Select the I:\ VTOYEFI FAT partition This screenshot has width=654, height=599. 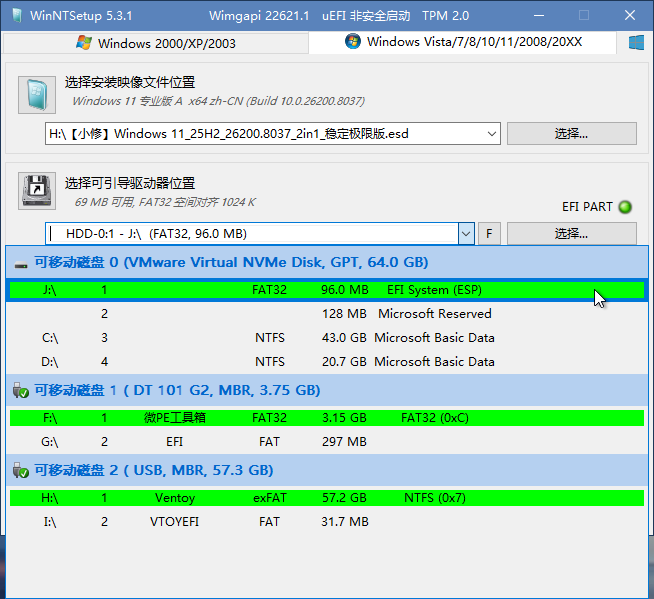click(327, 522)
